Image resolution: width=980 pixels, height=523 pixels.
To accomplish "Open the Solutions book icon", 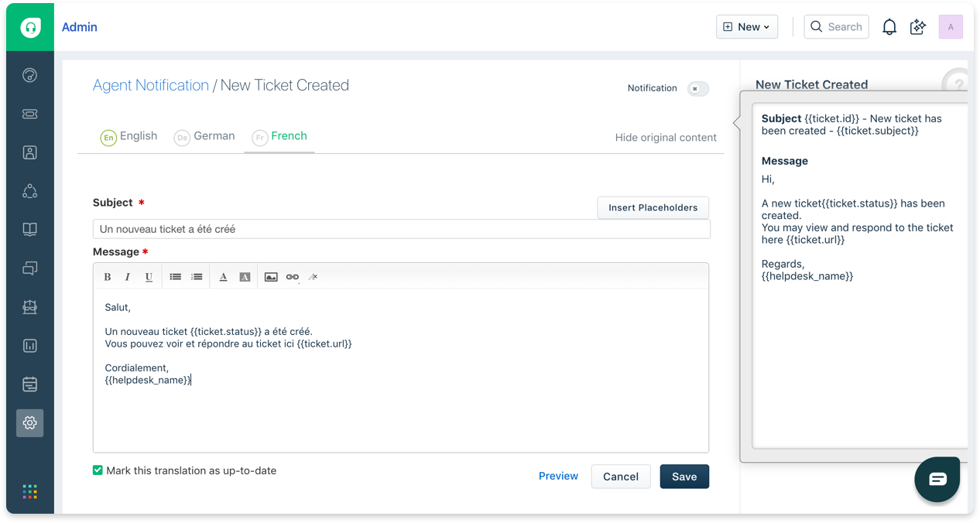I will [x=29, y=230].
